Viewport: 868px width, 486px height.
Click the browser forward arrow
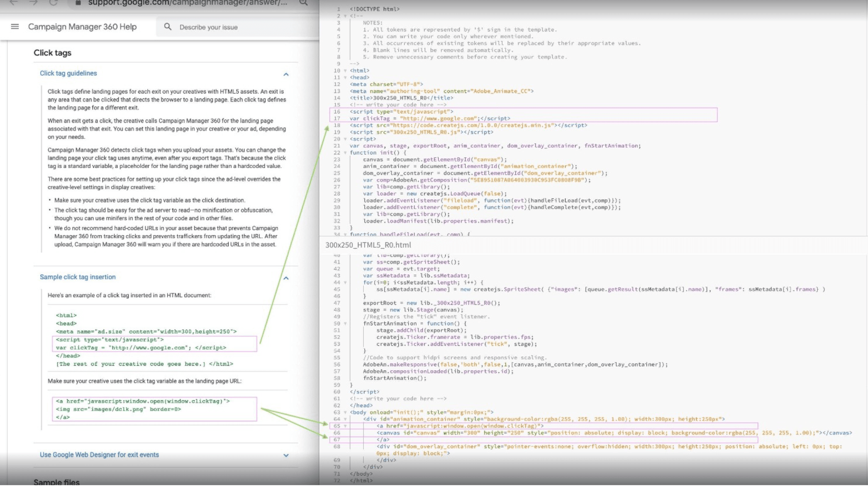coord(32,3)
